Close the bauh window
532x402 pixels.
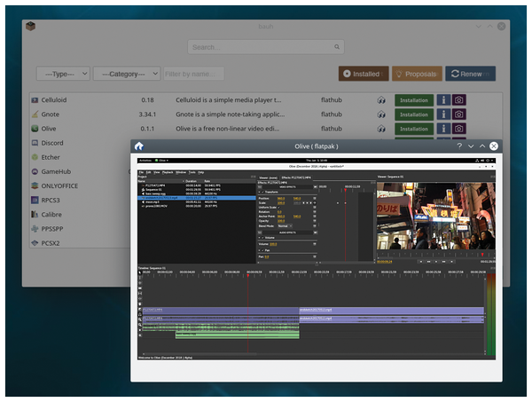click(x=501, y=26)
